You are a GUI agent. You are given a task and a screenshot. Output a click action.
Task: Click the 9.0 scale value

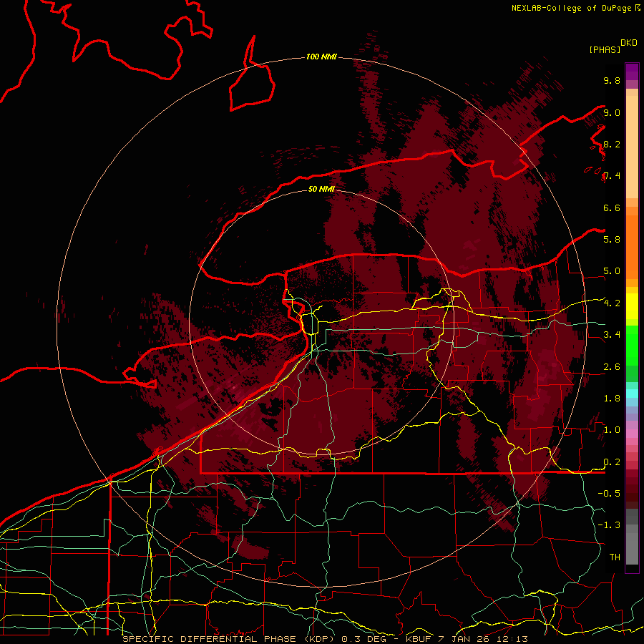pyautogui.click(x=612, y=112)
